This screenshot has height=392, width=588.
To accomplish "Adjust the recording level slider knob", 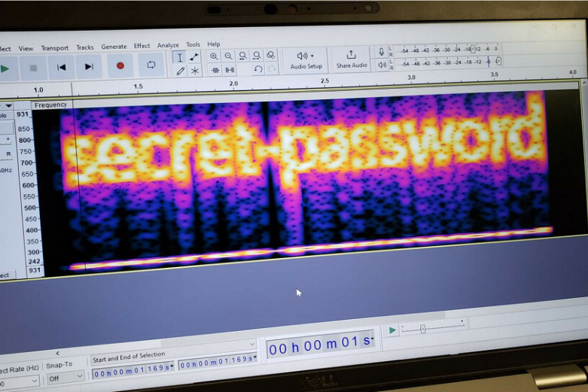I will coord(473,49).
